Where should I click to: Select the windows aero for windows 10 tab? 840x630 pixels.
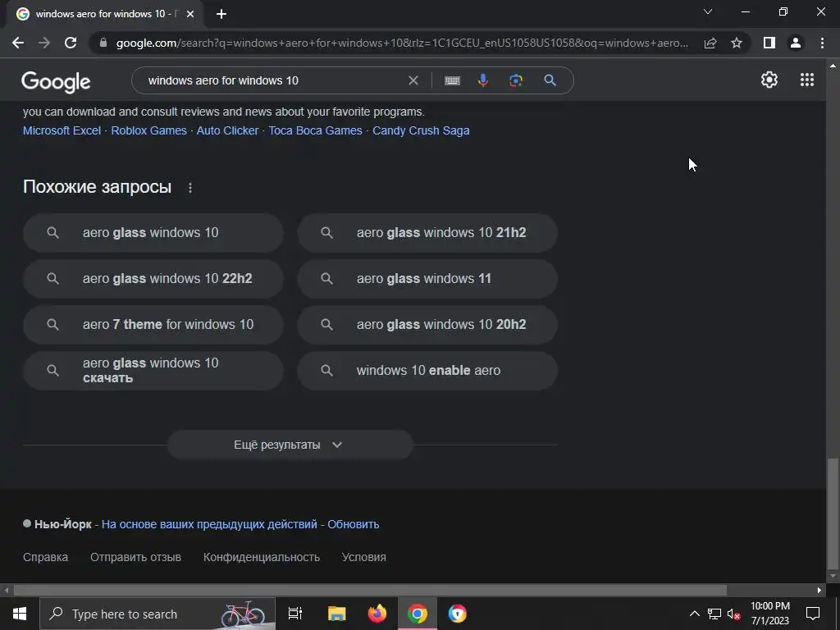(104, 14)
